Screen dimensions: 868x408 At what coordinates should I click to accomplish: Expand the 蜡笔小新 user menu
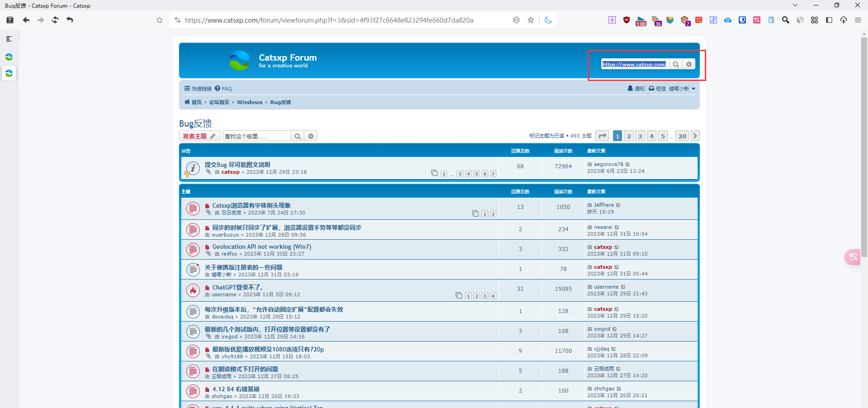[682, 89]
